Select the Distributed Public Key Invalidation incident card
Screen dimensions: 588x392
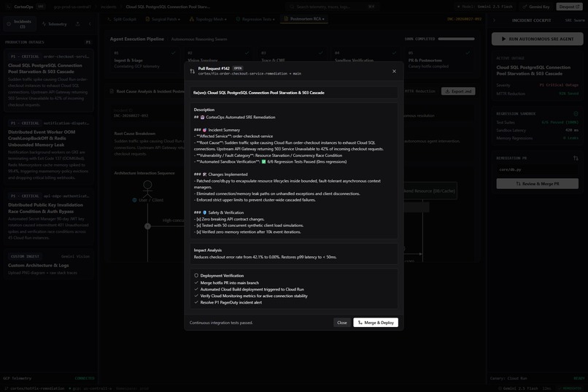49,217
